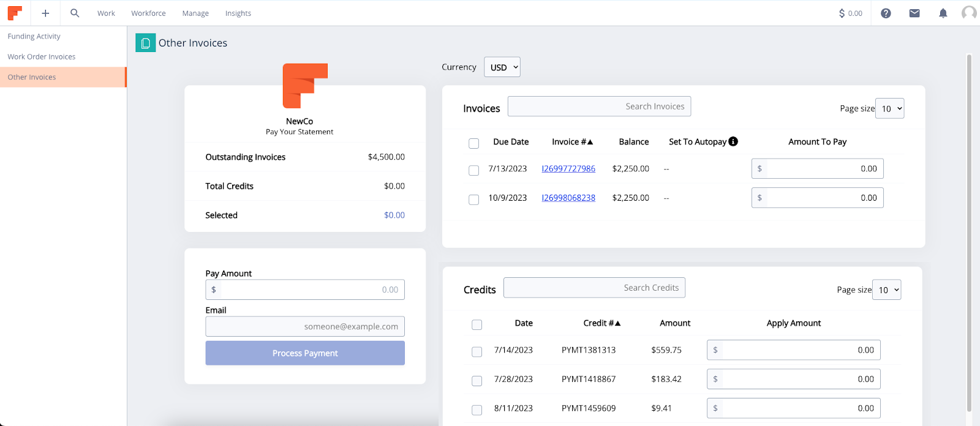Click the Search Invoices field
Screen dimensions: 980x426
(600, 106)
